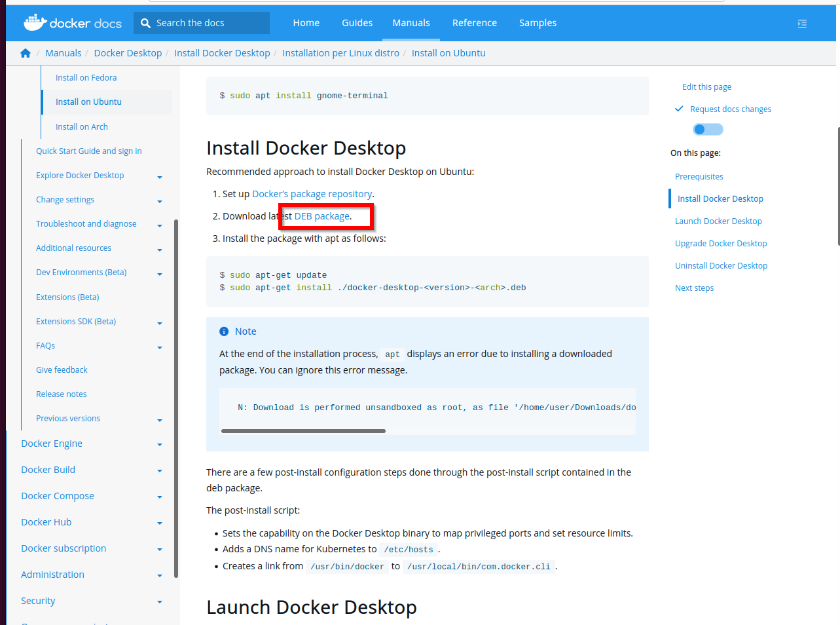The image size is (840, 625).
Task: Expand Docker Hub arrow
Action: [160, 523]
